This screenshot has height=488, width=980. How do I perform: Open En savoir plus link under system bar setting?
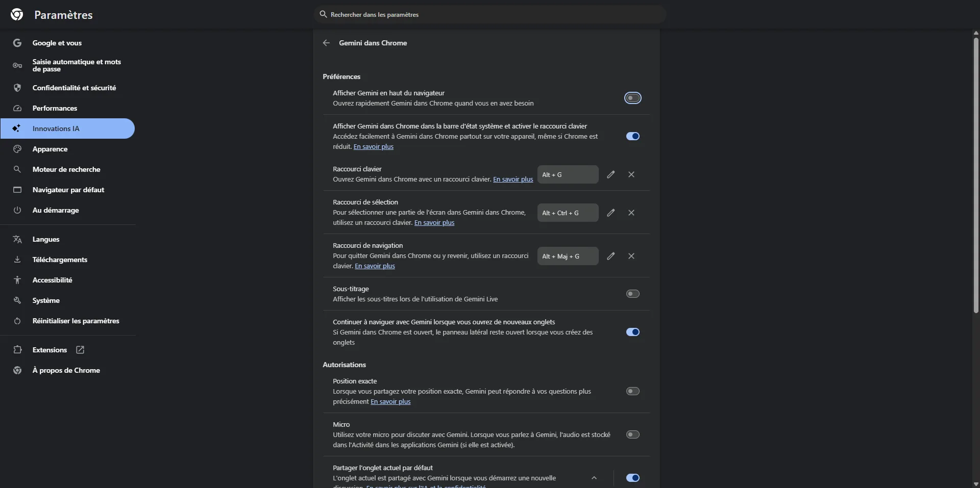(374, 147)
